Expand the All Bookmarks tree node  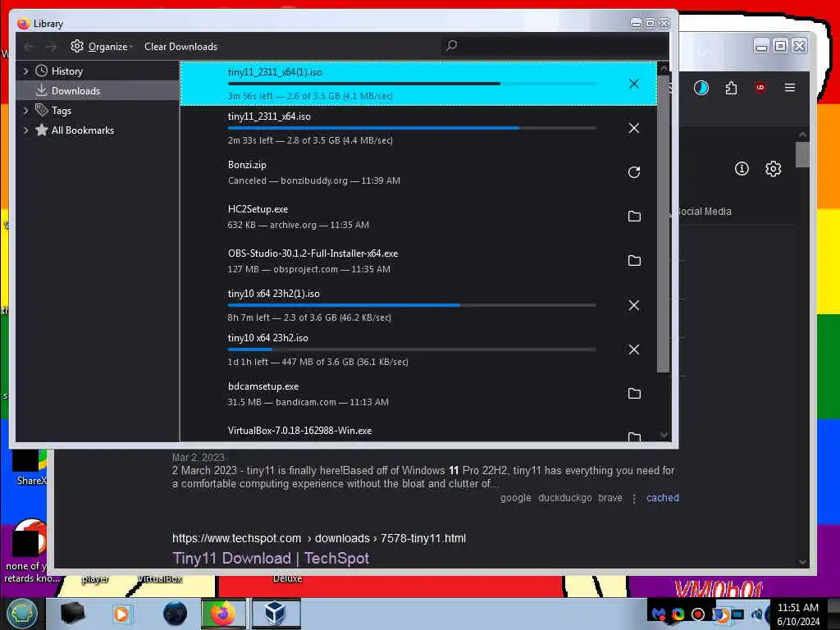pos(25,130)
